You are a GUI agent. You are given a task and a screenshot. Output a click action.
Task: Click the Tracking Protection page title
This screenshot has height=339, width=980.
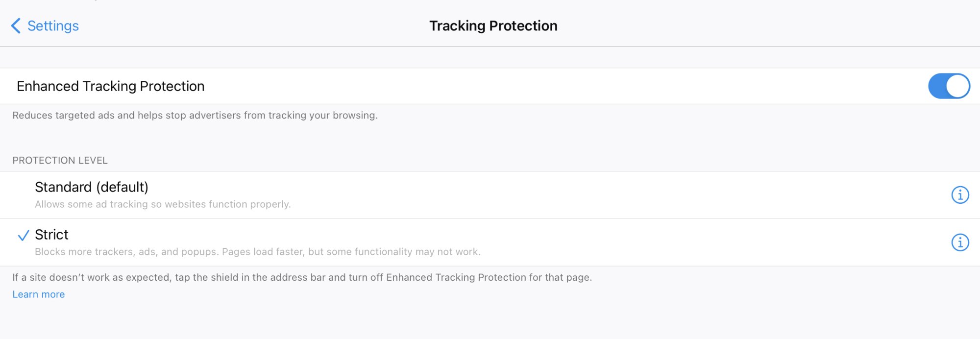point(493,26)
